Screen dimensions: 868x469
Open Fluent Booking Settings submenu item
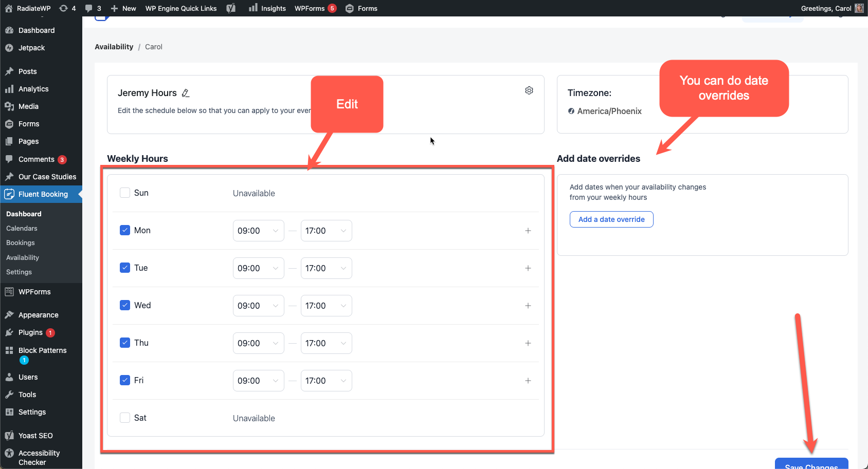pos(19,272)
